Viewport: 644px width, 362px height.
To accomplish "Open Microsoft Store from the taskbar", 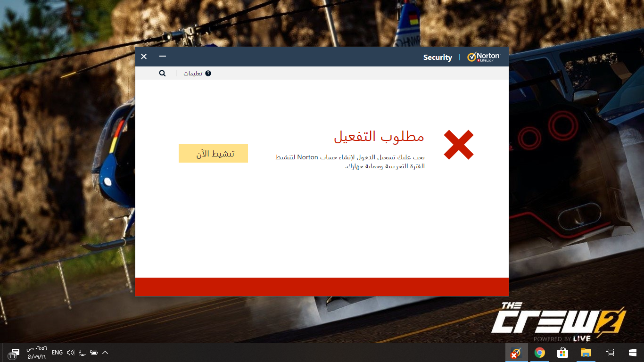I will (562, 353).
